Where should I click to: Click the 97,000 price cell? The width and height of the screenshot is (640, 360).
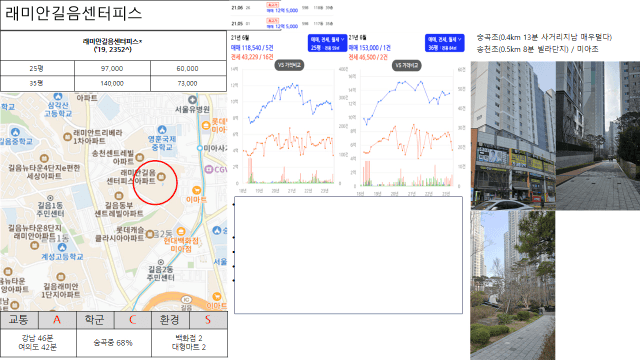tap(112, 69)
